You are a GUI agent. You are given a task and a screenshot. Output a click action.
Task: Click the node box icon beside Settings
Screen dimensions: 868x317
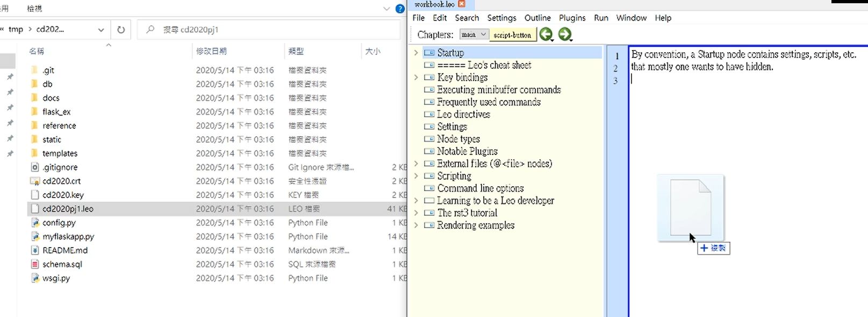click(429, 126)
